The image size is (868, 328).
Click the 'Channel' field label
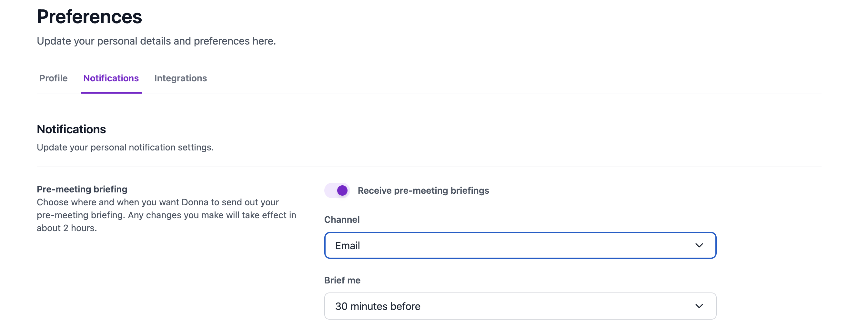(x=342, y=220)
